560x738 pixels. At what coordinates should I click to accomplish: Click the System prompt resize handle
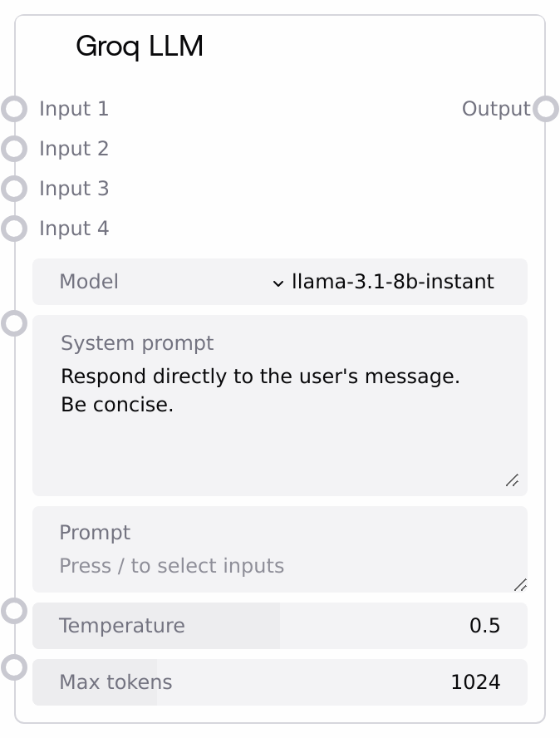[512, 480]
